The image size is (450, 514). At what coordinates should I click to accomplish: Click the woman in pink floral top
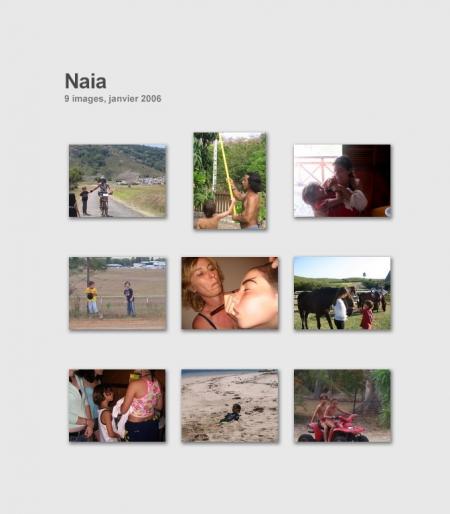click(x=144, y=405)
